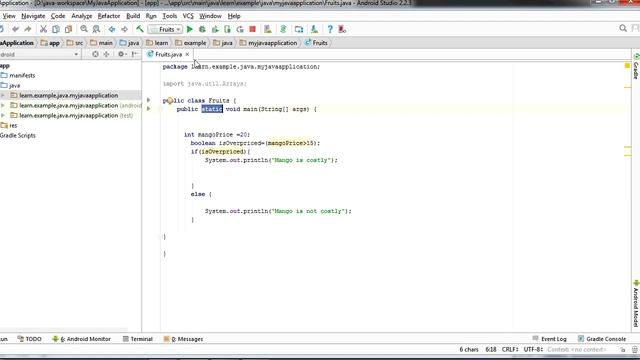This screenshot has width=640, height=360.
Task: Click the example breadcrumb folder
Action: point(191,43)
